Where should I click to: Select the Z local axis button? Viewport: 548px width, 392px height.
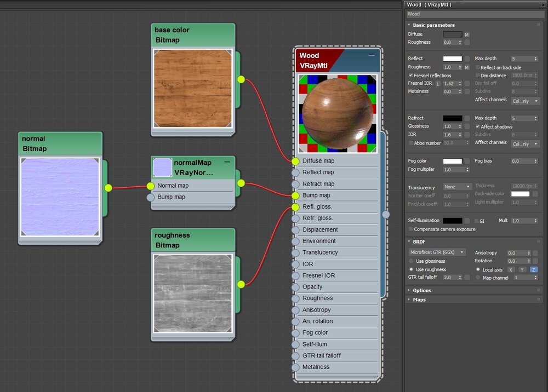pyautogui.click(x=533, y=270)
